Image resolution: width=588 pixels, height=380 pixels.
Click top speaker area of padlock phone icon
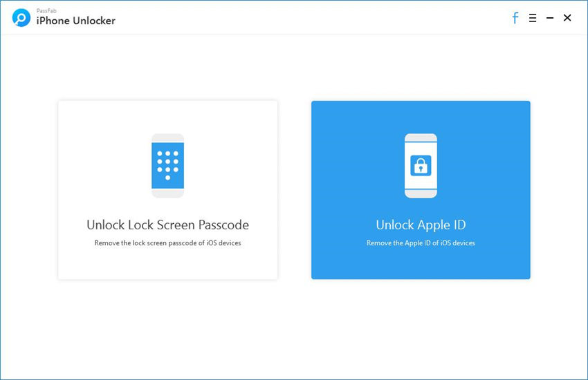(421, 138)
